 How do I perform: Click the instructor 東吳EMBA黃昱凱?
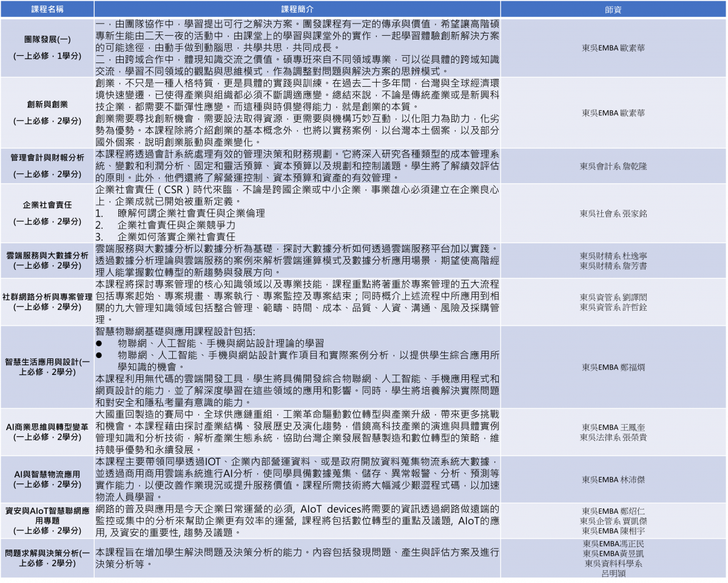[613, 553]
